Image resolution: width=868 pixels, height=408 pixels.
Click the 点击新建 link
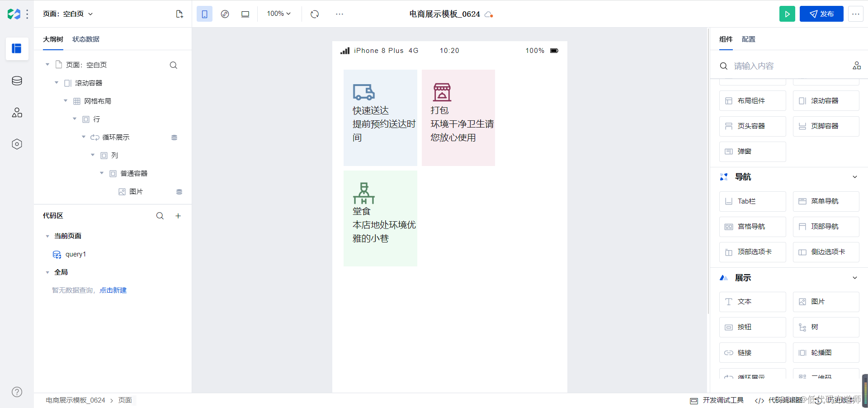click(x=113, y=290)
